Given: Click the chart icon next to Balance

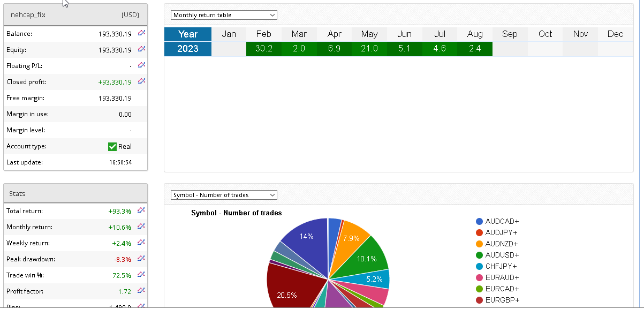Looking at the screenshot, I should [141, 33].
